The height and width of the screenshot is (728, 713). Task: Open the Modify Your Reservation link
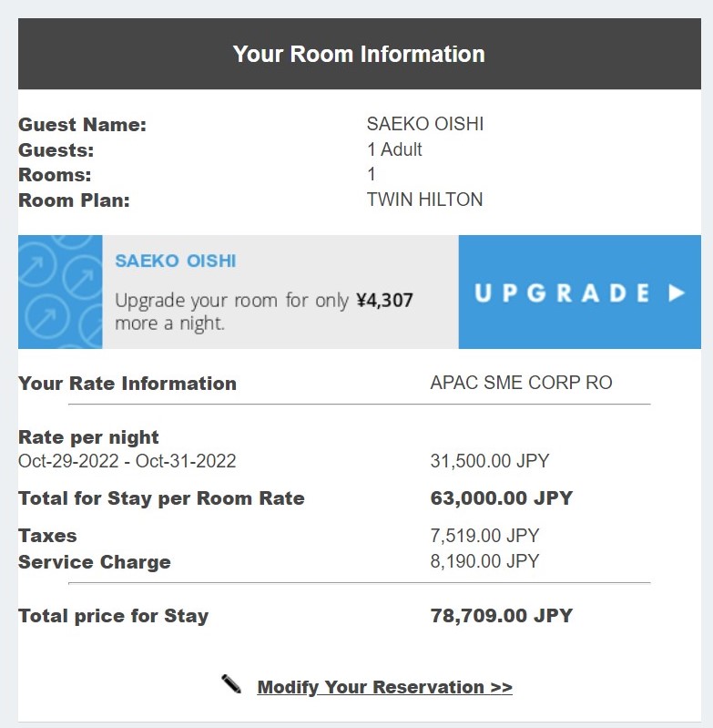click(384, 687)
